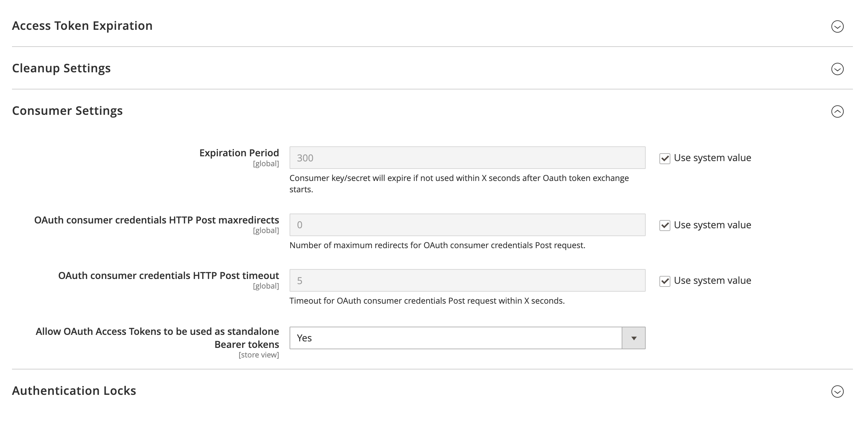Expand Access Token Expiration chevron icon
This screenshot has height=425, width=868.
(837, 26)
